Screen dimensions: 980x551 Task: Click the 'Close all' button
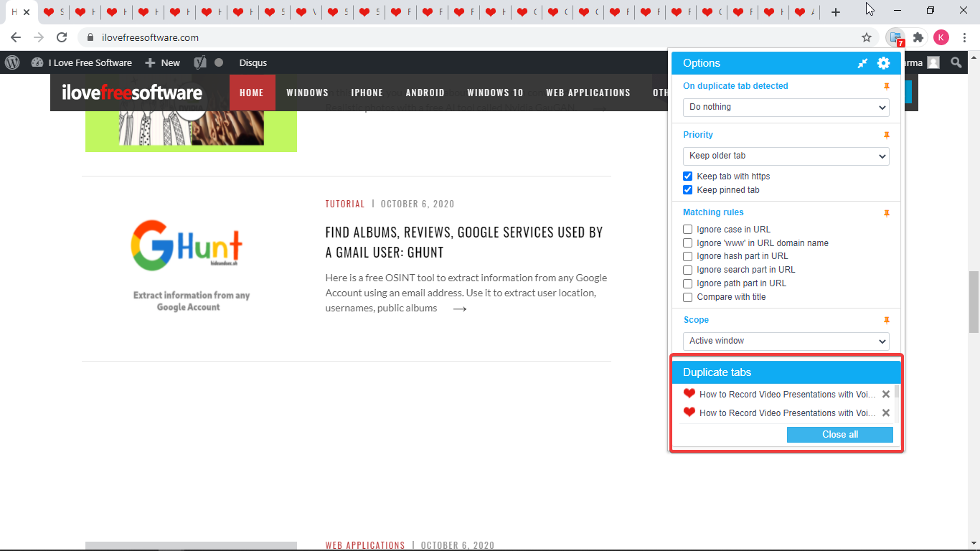coord(840,435)
